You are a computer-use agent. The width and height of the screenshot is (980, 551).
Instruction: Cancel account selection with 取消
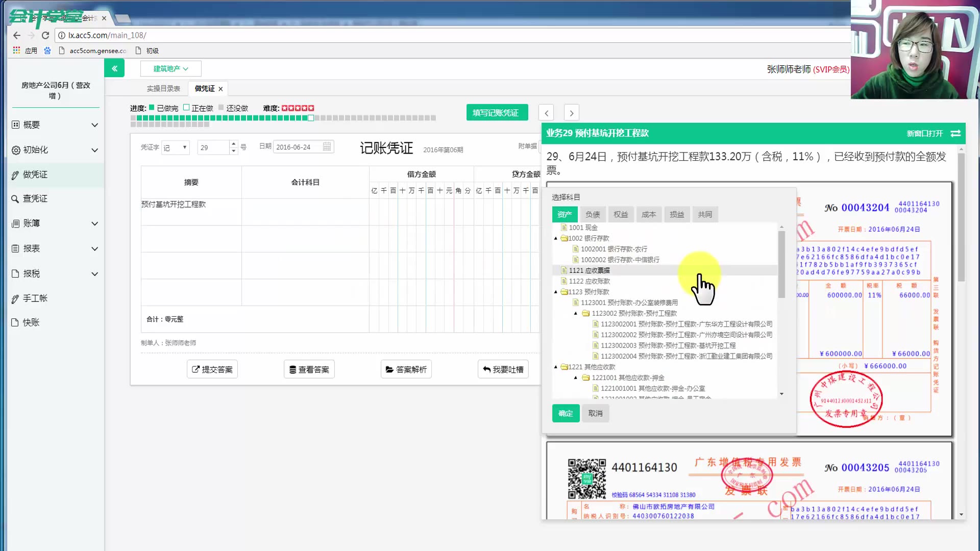[595, 413]
